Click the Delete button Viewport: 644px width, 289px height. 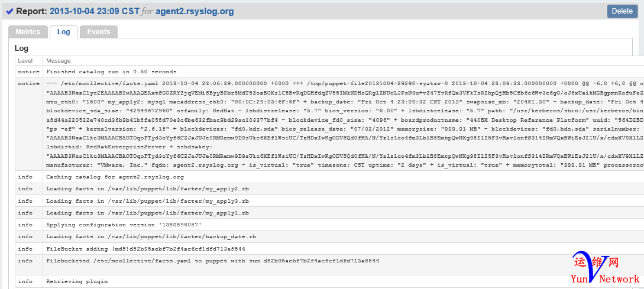click(x=622, y=11)
